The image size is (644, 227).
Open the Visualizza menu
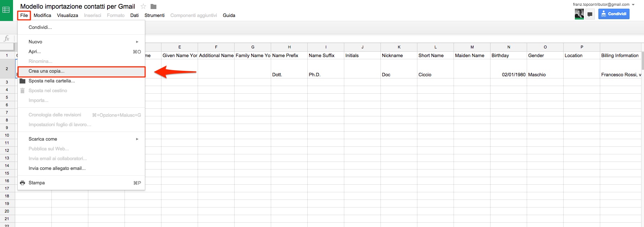coord(67,16)
